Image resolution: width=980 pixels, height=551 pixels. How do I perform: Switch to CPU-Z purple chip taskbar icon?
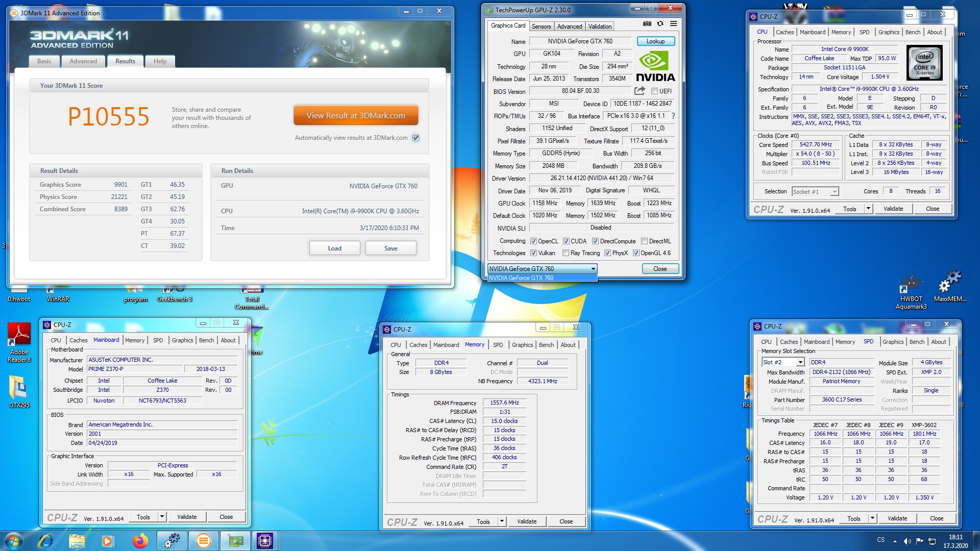(x=265, y=541)
